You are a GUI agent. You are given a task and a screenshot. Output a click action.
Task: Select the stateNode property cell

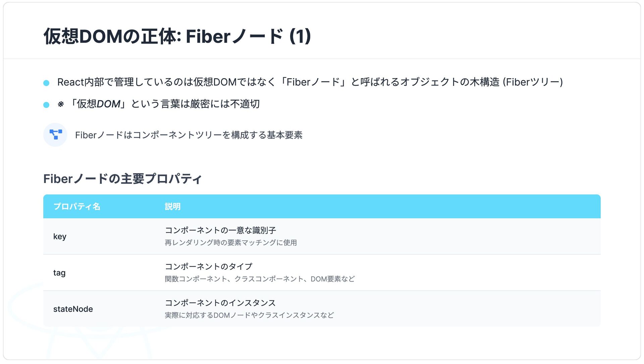(73, 309)
